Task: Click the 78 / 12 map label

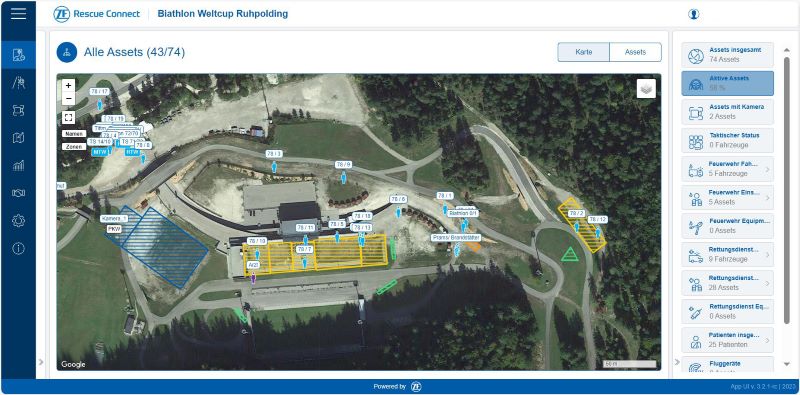Action: 597,219
